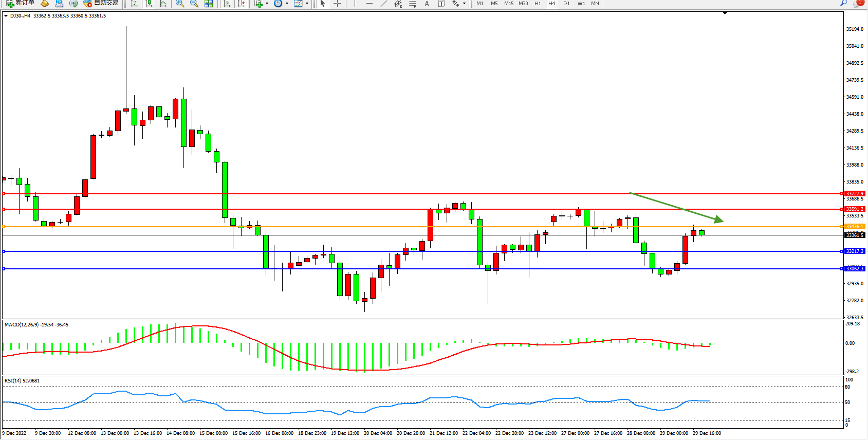Draw a Fibonacci retracement tool icon

click(x=412, y=4)
